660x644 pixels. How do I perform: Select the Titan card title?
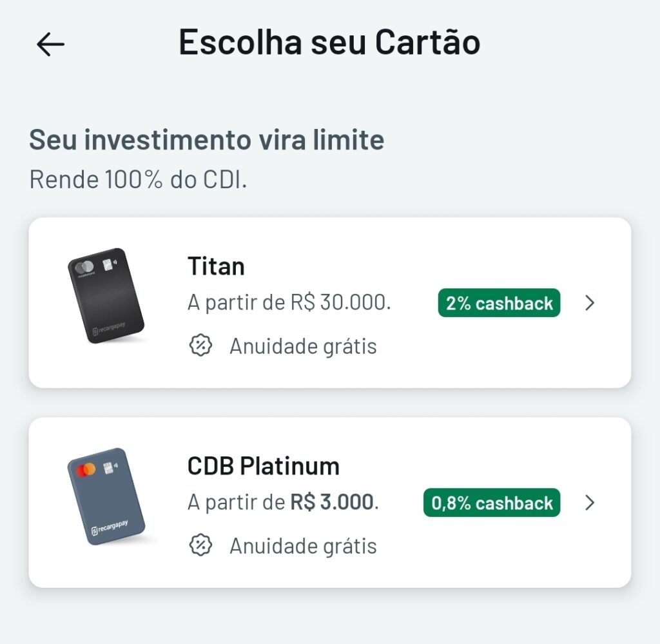point(216,266)
